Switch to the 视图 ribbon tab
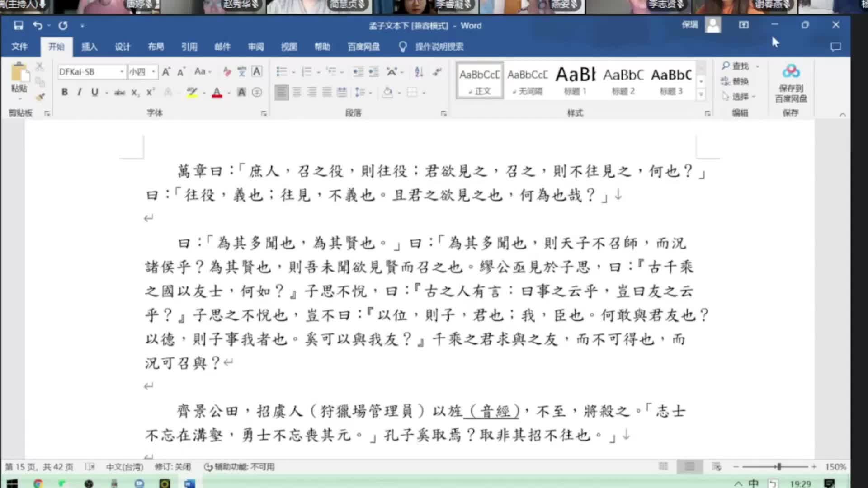Screen dimensions: 868x488 (x=289, y=47)
